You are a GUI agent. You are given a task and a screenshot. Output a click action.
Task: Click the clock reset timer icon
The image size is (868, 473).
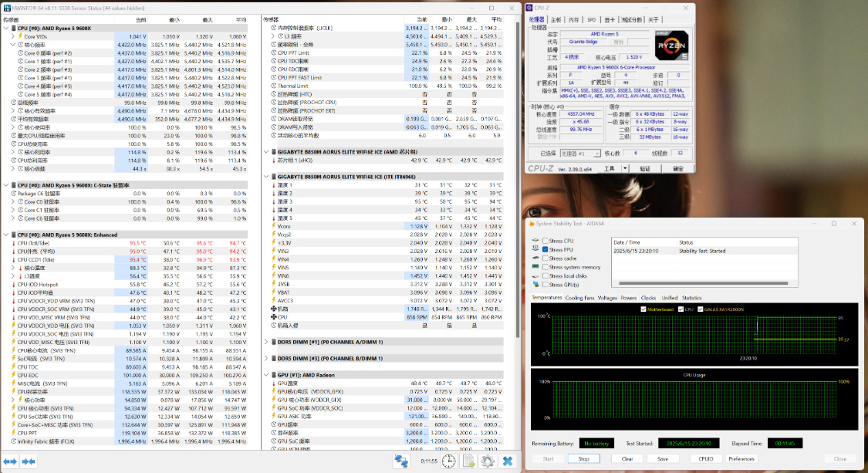pos(448,461)
